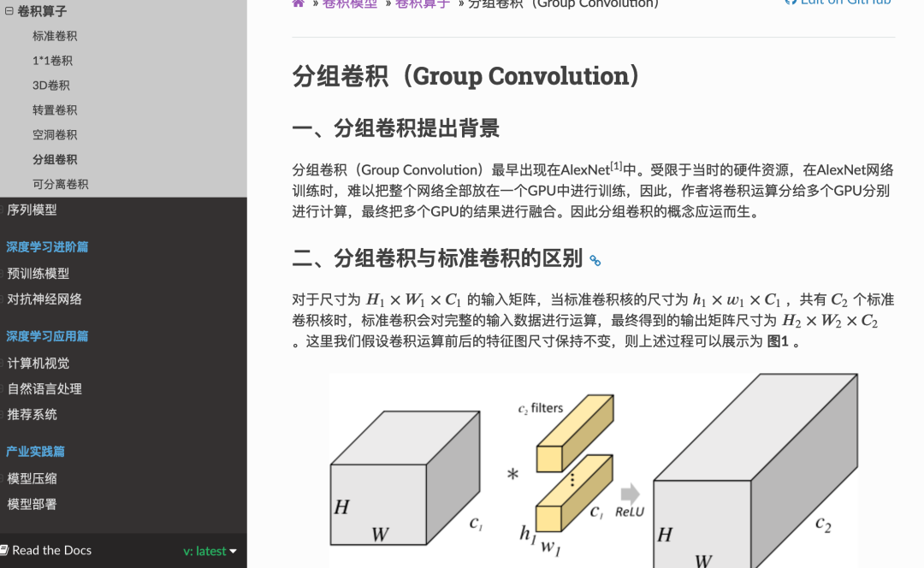Open the 卷积模型 breadcrumb link
The height and width of the screenshot is (568, 924).
tap(349, 3)
